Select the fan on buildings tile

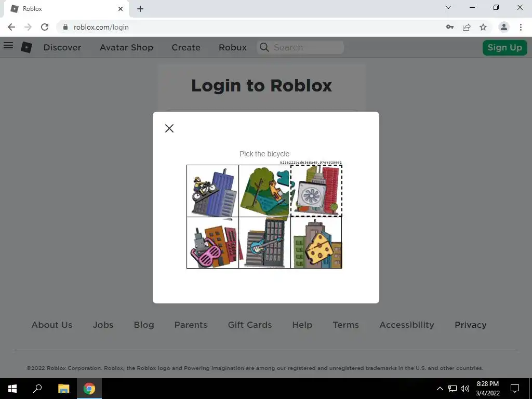316,191
